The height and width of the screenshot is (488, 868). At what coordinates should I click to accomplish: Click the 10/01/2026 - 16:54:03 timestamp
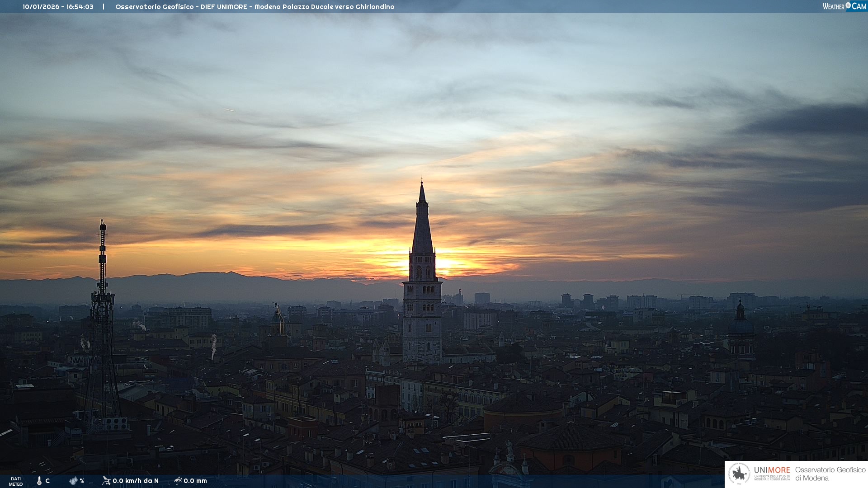click(58, 7)
